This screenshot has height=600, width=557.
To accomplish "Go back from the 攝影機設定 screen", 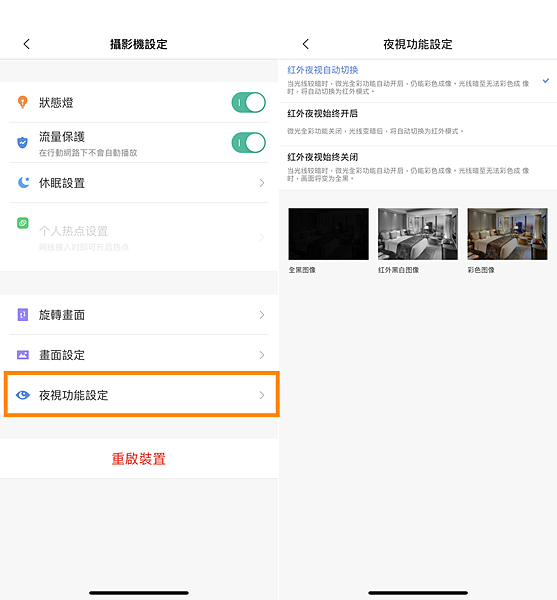I will pyautogui.click(x=26, y=44).
